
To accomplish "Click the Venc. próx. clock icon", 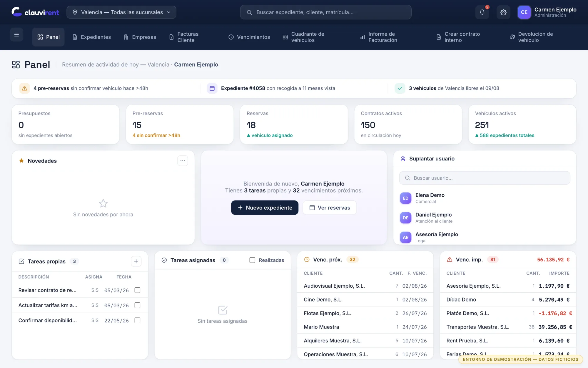I will 307,260.
